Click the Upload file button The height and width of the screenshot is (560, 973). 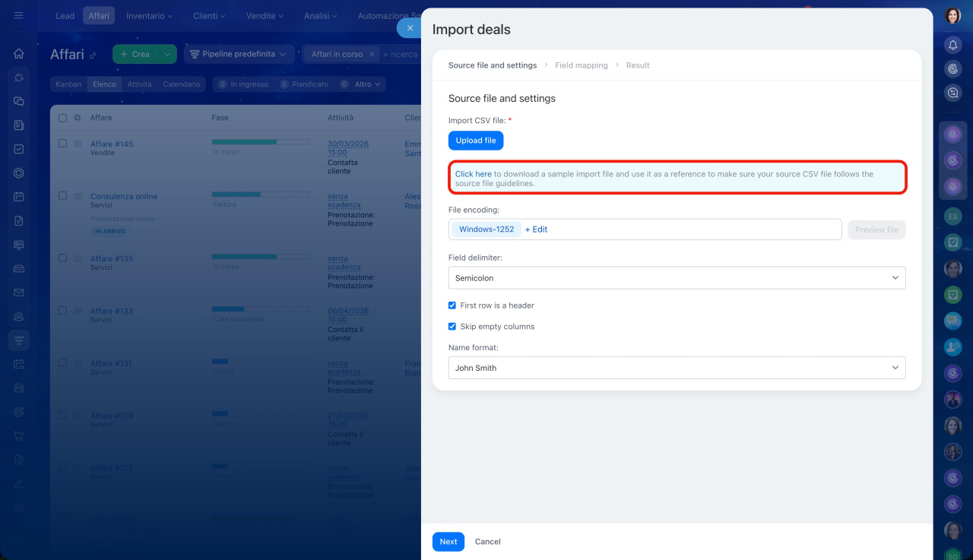(476, 141)
